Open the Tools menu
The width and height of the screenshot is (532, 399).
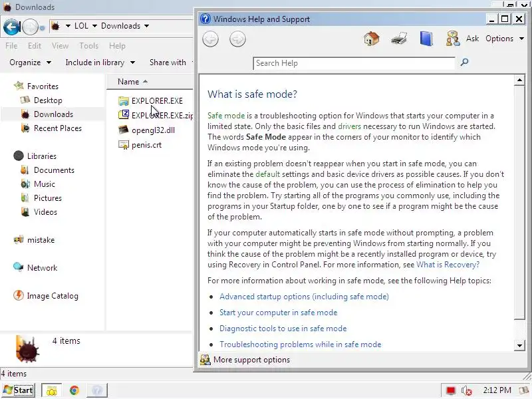click(x=88, y=46)
